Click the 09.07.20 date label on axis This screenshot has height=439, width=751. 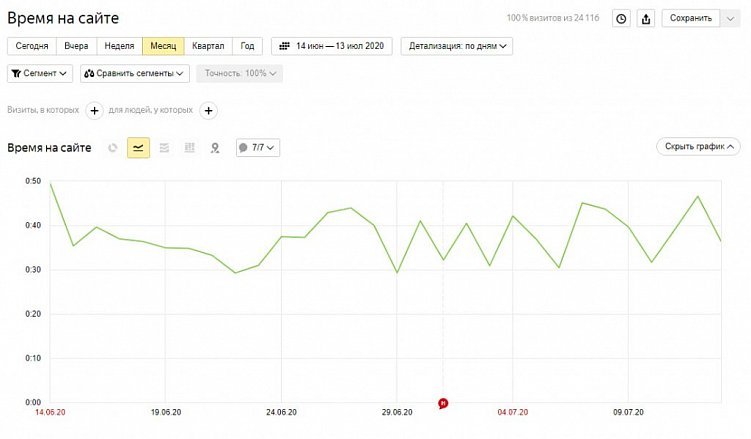[x=628, y=412]
